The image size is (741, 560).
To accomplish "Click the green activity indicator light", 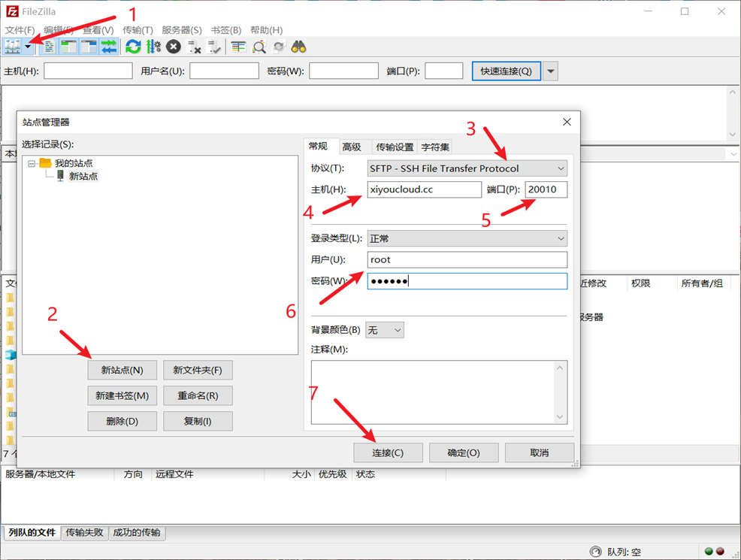I will tap(709, 552).
